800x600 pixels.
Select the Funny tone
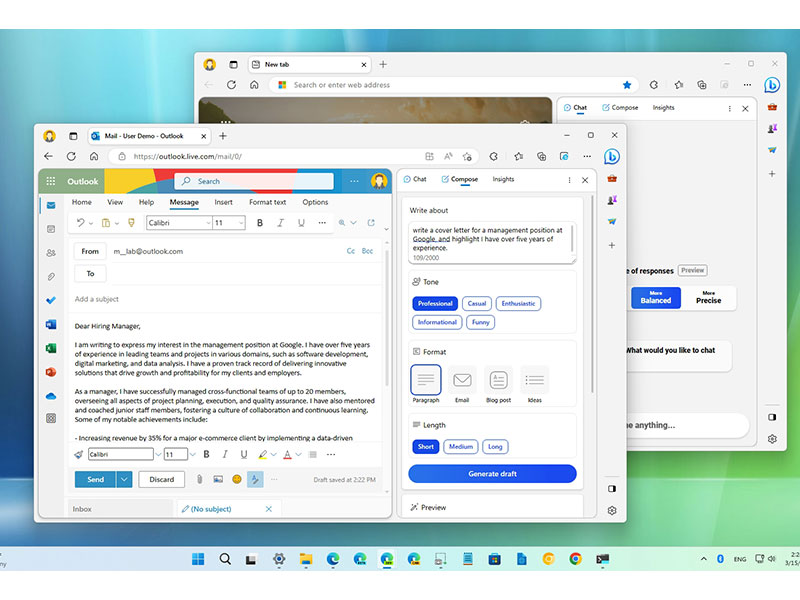pyautogui.click(x=480, y=322)
